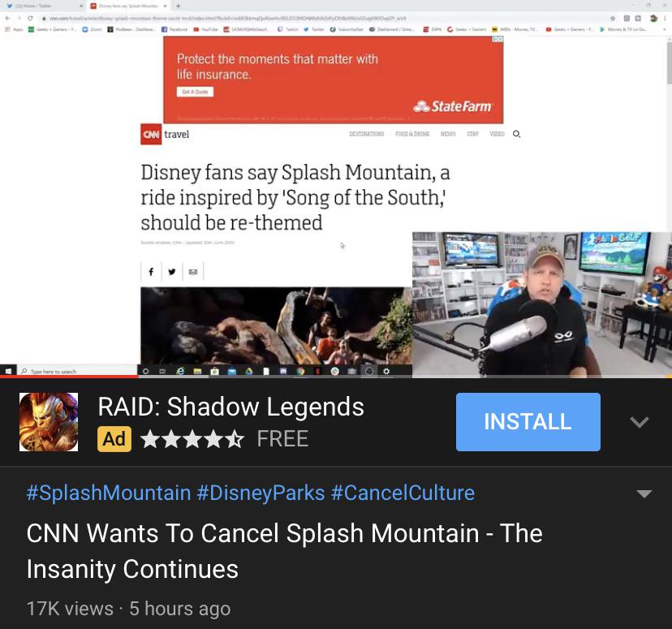Click Get A Quote in State Farm ad
This screenshot has width=672, height=629.
coord(195,92)
